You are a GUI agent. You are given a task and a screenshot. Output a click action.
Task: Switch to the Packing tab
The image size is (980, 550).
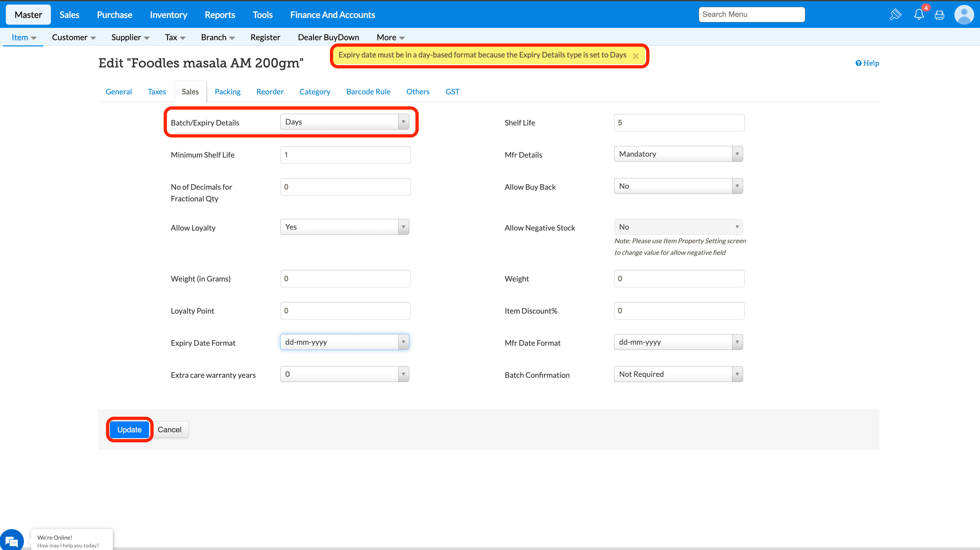pyautogui.click(x=227, y=92)
